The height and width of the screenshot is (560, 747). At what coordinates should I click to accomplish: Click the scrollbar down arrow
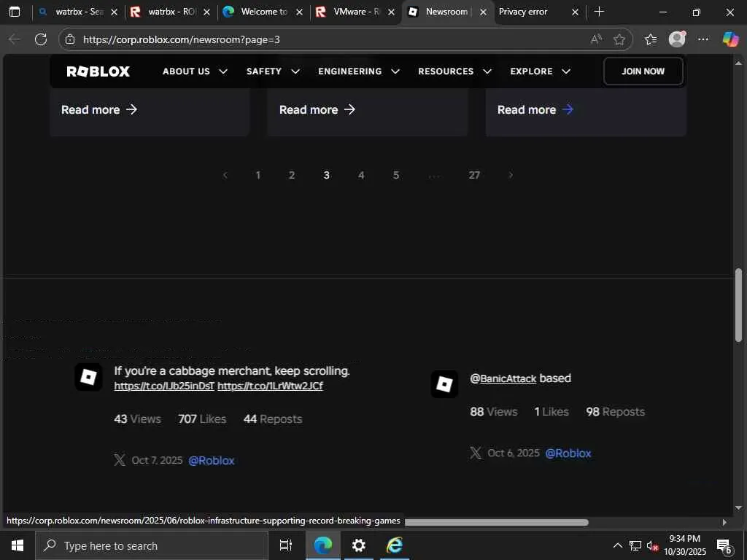pos(738,507)
